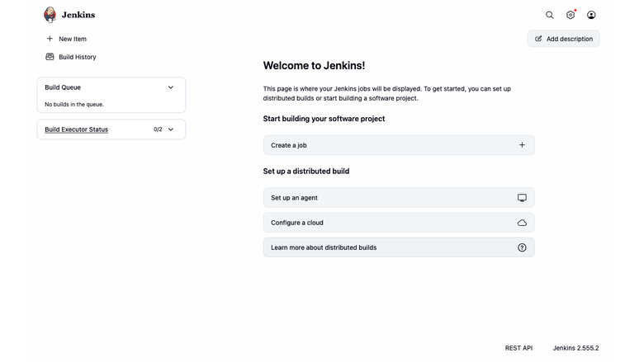Click the help question-mark icon for distributed builds

click(522, 247)
